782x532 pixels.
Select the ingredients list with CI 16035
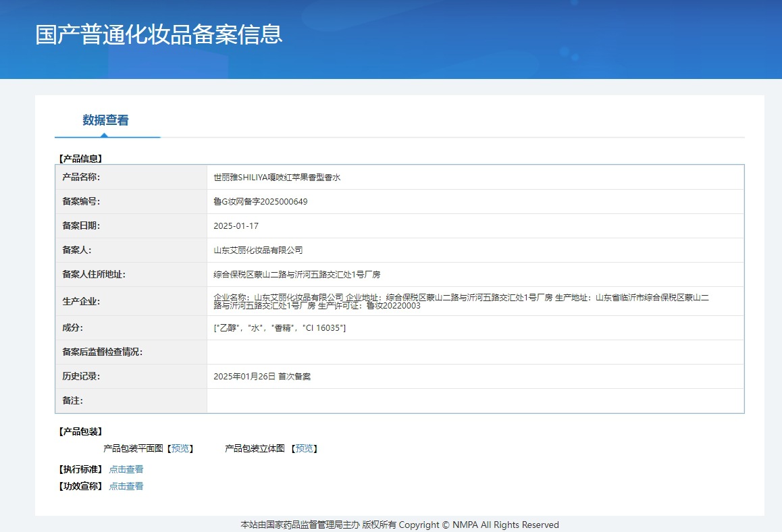pos(280,328)
